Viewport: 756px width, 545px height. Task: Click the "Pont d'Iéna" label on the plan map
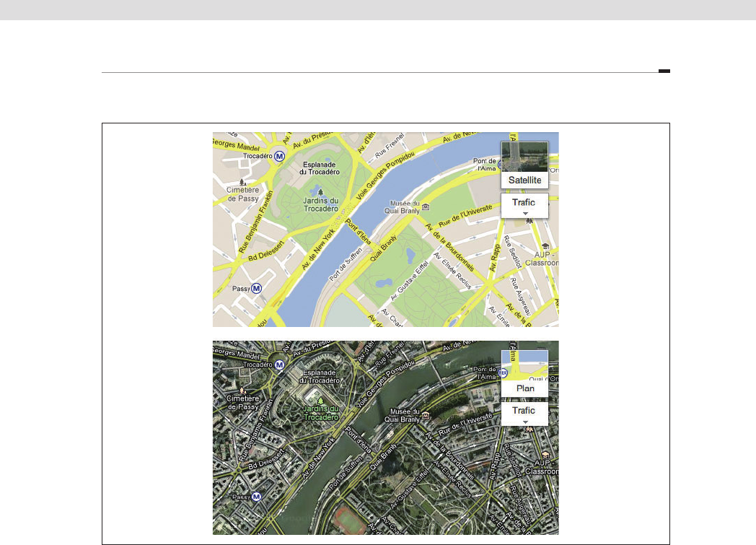(x=359, y=232)
